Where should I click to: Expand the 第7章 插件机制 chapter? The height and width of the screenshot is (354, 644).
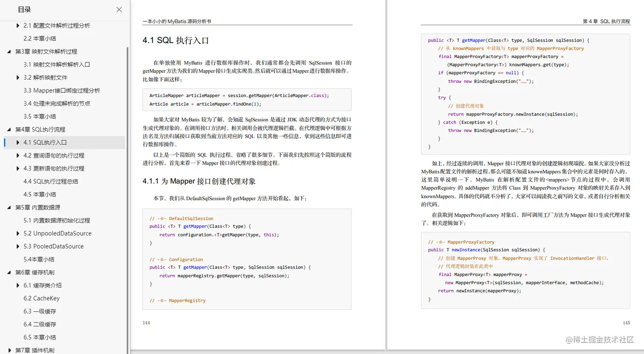click(9, 350)
